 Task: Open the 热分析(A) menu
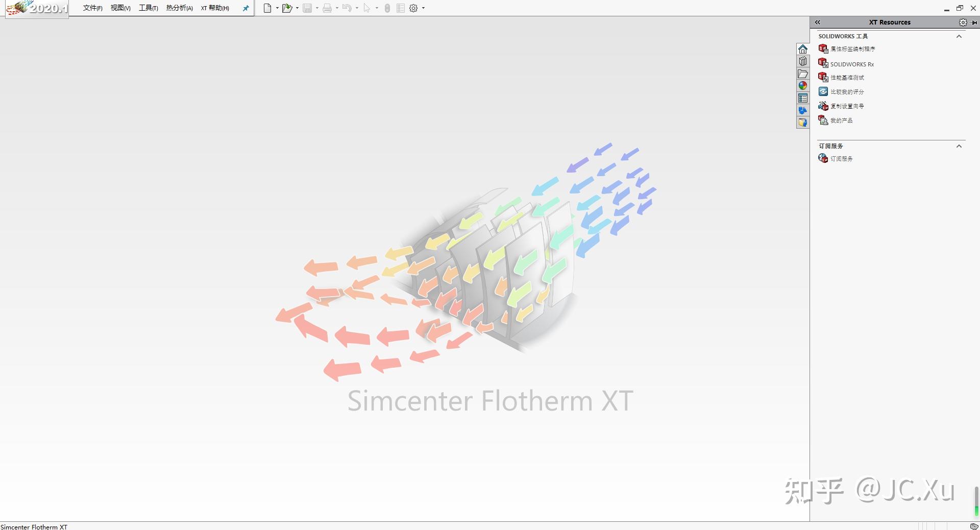tap(178, 8)
